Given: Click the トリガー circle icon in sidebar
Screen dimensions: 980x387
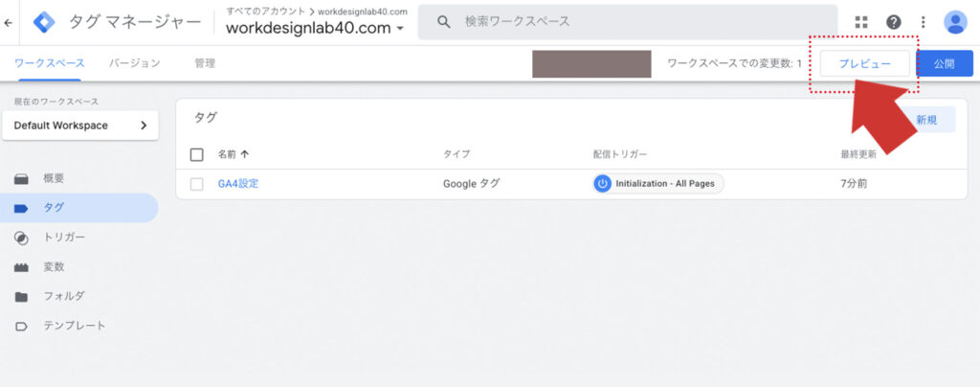Looking at the screenshot, I should coord(21,238).
